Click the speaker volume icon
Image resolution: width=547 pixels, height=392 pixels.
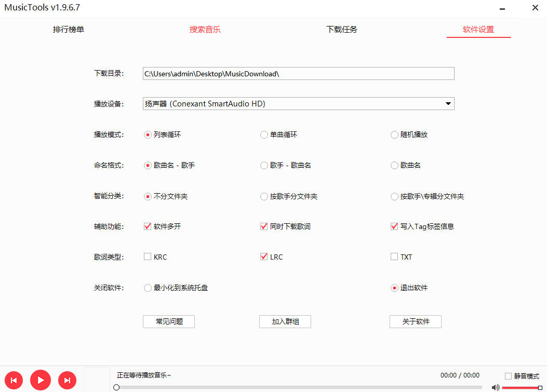pyautogui.click(x=495, y=387)
